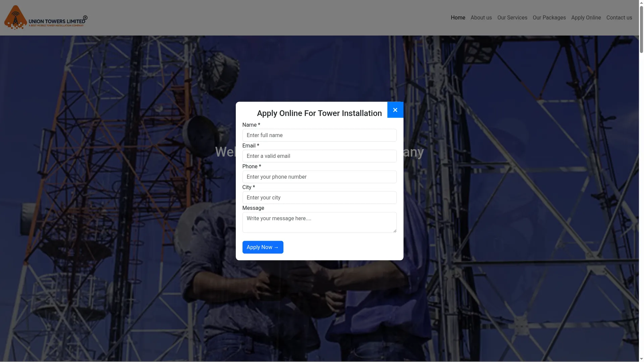The width and height of the screenshot is (644, 362).
Task: Focus the Email input field
Action: (x=319, y=156)
